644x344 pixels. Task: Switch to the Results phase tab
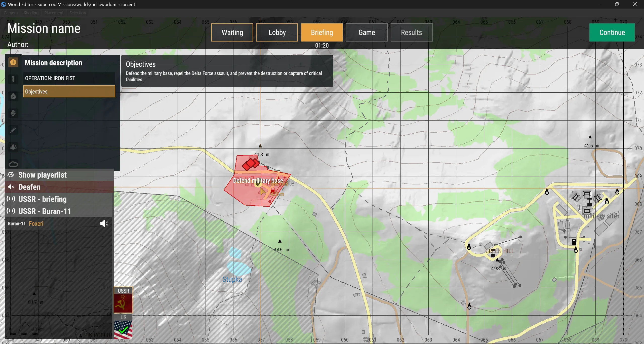point(412,32)
